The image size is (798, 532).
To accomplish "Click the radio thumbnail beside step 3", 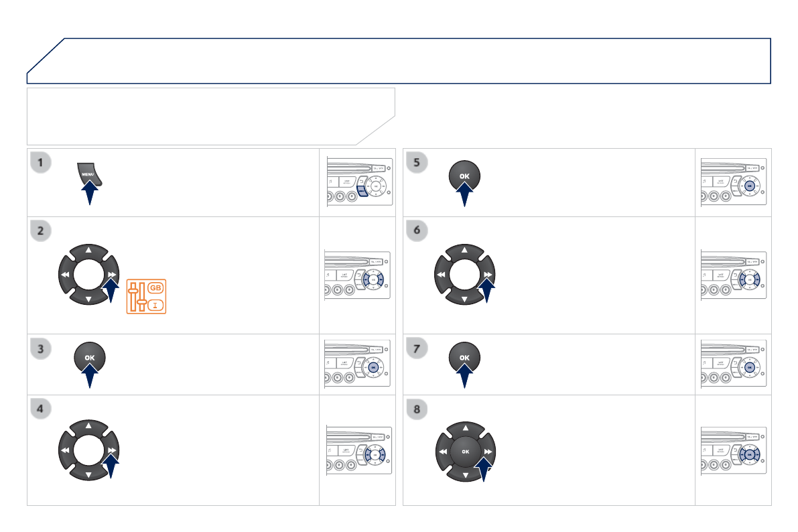I will (x=358, y=364).
